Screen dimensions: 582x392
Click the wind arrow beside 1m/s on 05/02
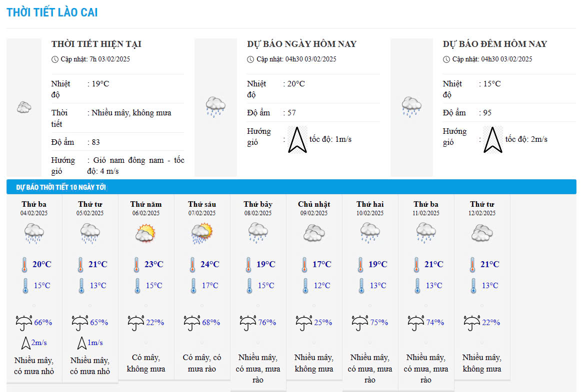coord(81,343)
